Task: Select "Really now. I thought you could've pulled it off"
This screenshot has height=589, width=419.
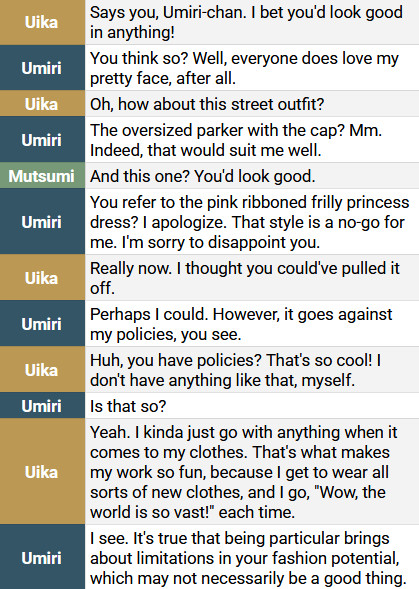Action: [245, 278]
